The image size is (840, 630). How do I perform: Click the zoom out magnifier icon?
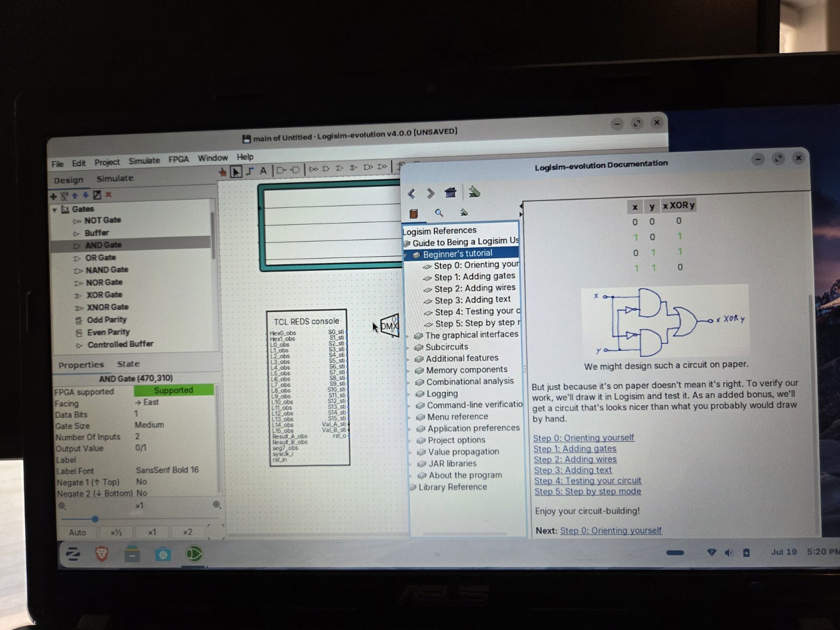62,506
